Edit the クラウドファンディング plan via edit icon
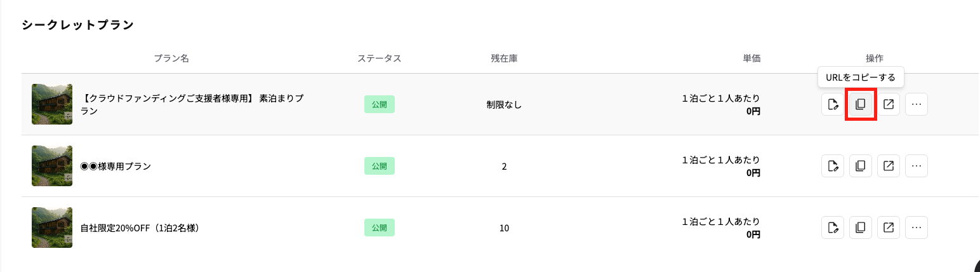 click(x=833, y=104)
